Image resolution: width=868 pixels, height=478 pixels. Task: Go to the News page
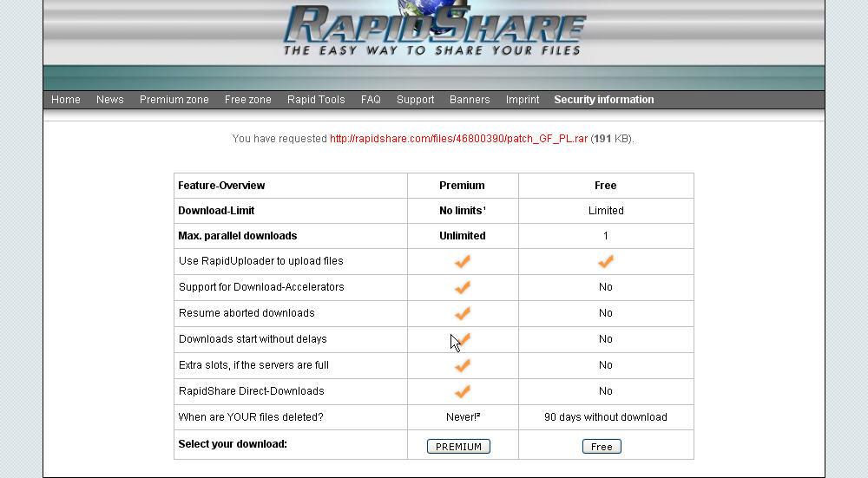pos(109,100)
